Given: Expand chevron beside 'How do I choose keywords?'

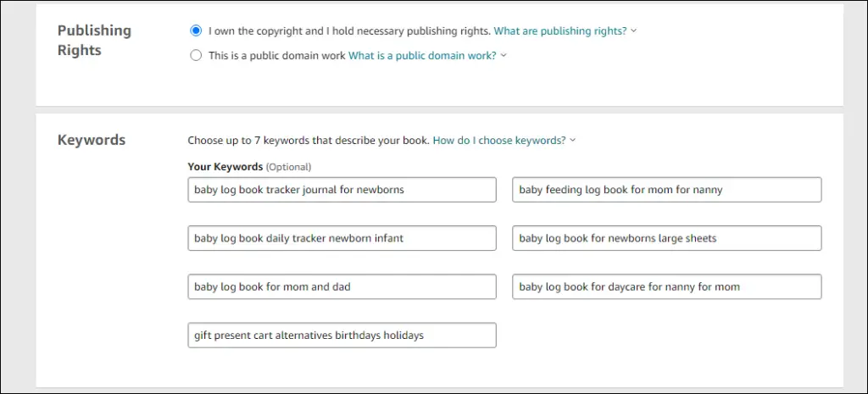Looking at the screenshot, I should pos(573,141).
